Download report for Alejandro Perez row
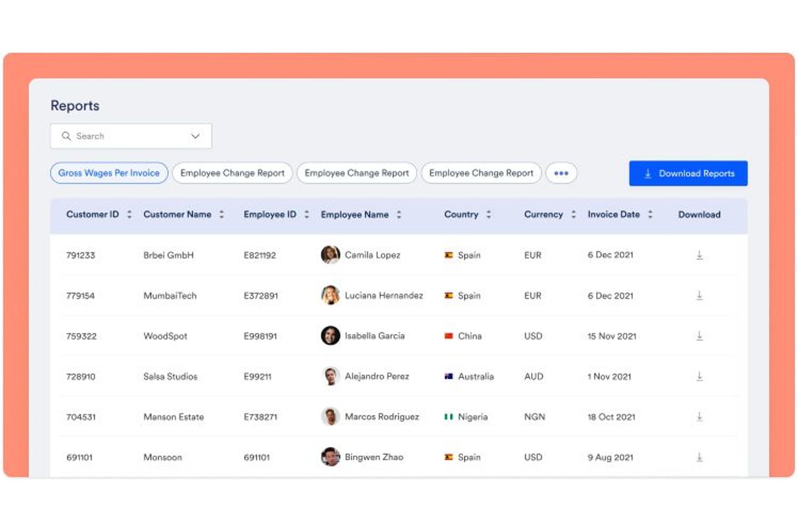798x532 pixels. [x=699, y=376]
